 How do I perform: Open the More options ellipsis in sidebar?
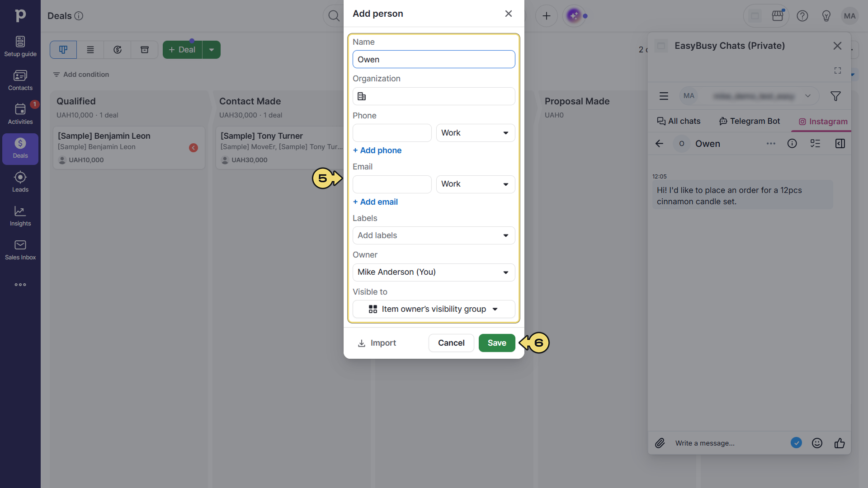(x=20, y=285)
